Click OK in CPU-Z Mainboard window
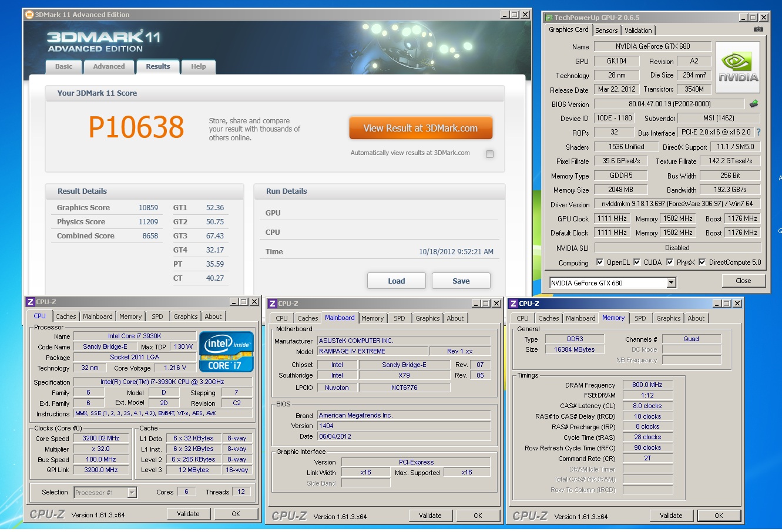 click(x=478, y=516)
